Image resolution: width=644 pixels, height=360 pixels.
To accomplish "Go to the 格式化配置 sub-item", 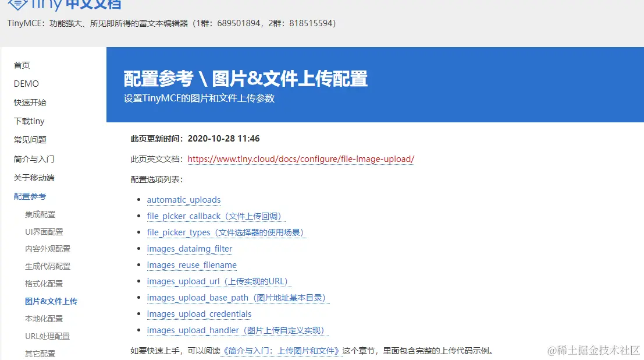I will click(44, 284).
